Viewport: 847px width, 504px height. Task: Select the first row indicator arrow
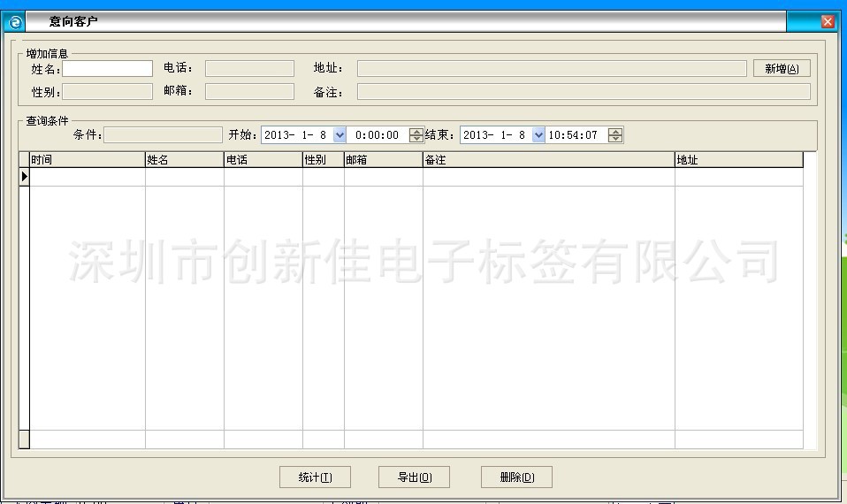(24, 177)
